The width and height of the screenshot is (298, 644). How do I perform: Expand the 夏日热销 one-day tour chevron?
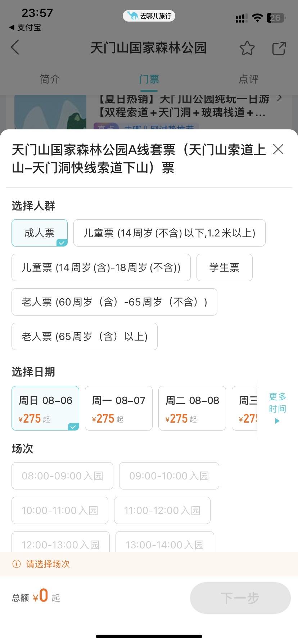pos(280,98)
